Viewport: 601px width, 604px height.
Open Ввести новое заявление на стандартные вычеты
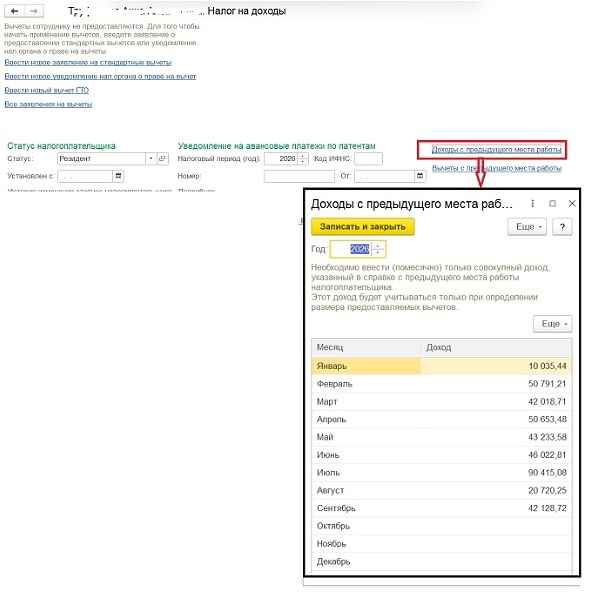(88, 62)
